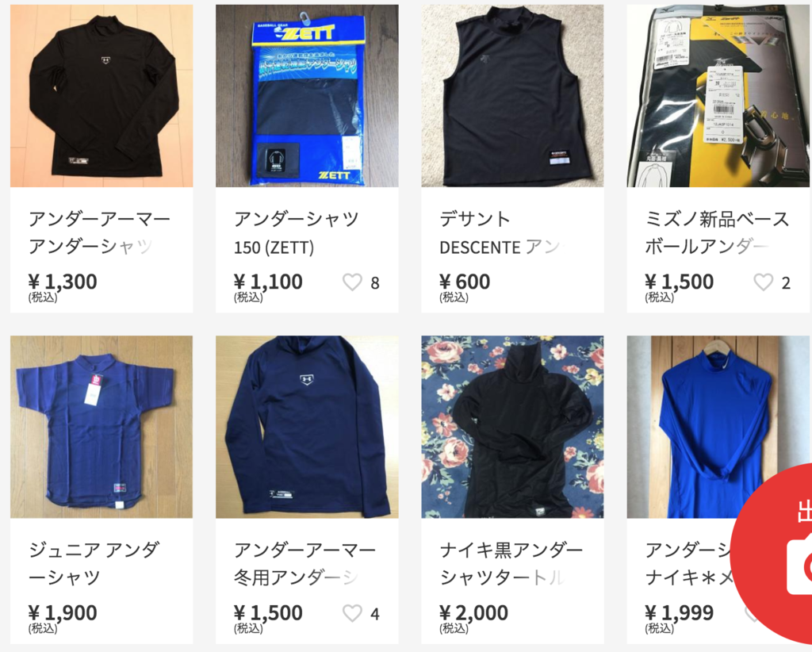Screen dimensions: 812x652
Task: View navy Under Armour long-sleeve photo
Action: (x=307, y=427)
